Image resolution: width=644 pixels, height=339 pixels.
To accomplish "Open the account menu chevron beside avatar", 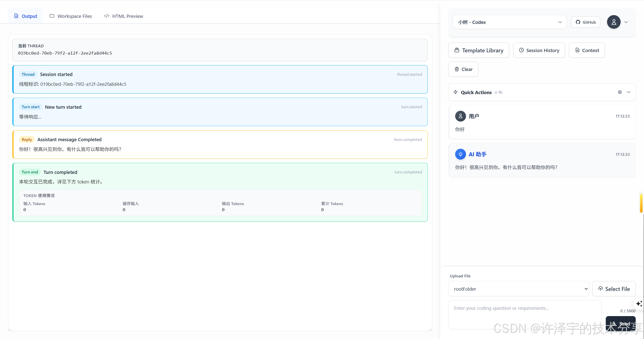I will click(x=626, y=22).
